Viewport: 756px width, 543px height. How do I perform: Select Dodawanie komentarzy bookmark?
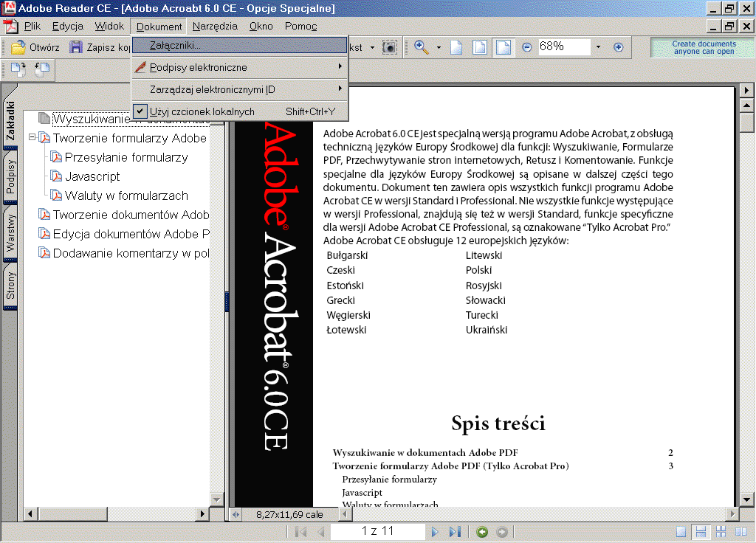[x=131, y=254]
